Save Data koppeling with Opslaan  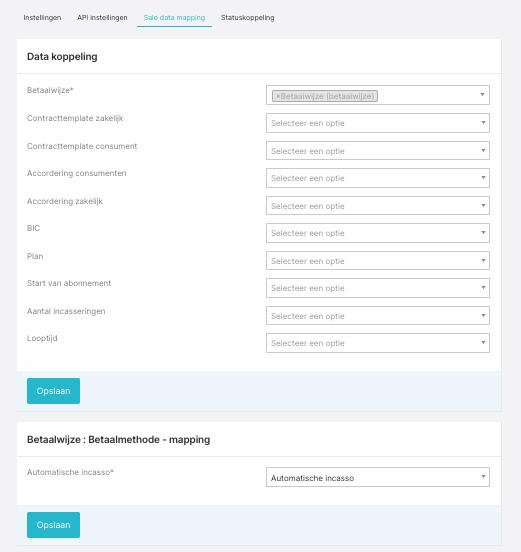[54, 391]
